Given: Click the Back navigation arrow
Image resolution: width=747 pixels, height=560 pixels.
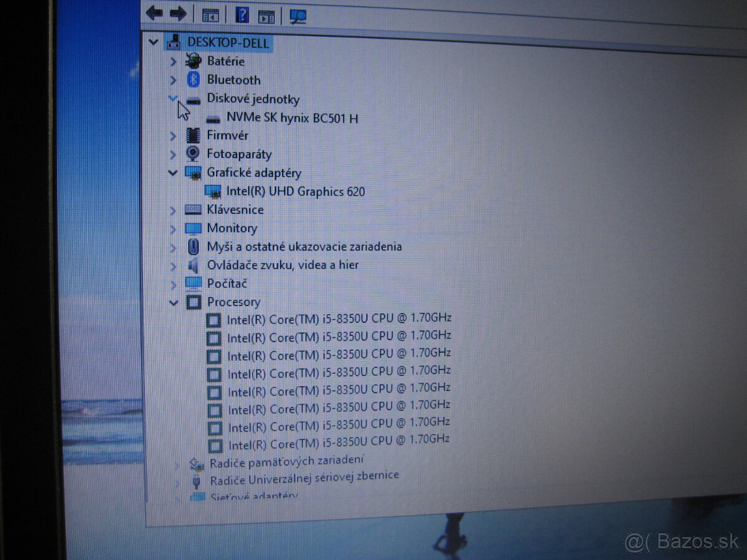Looking at the screenshot, I should tap(153, 12).
